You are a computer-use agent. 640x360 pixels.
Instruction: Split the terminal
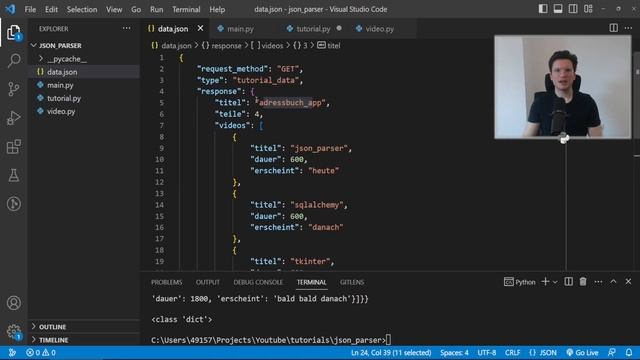(568, 282)
